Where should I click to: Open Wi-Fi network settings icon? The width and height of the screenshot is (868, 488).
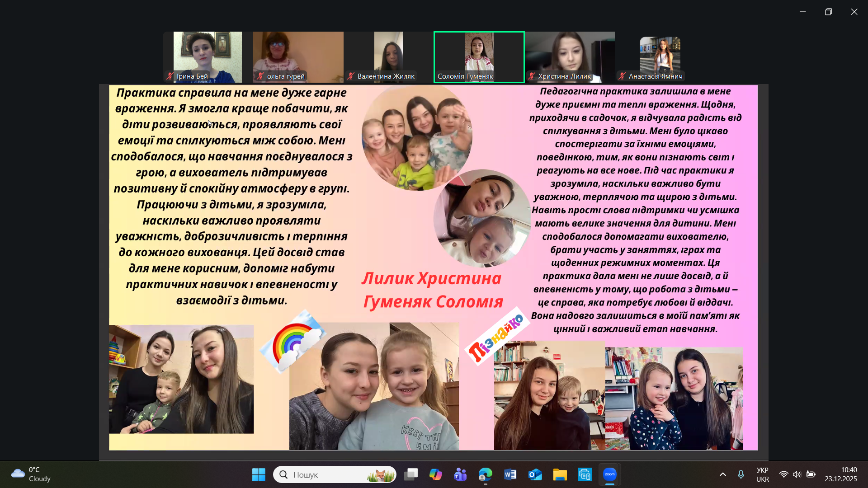(783, 474)
